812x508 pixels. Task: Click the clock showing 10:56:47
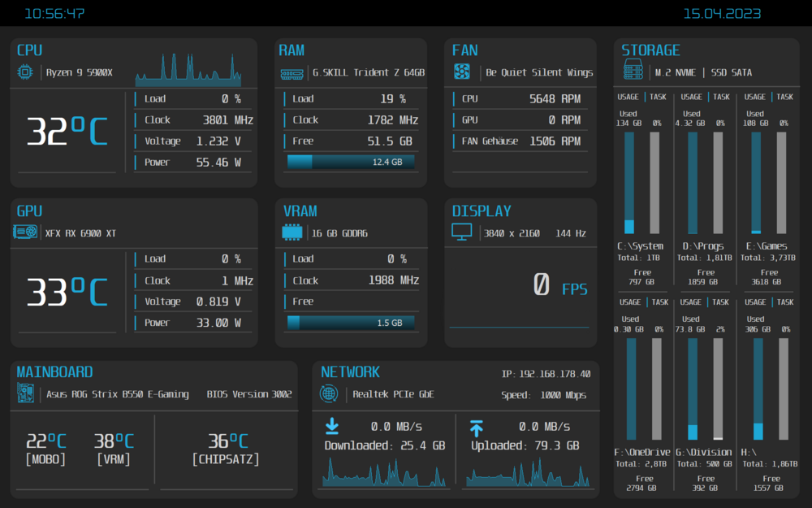pos(54,14)
